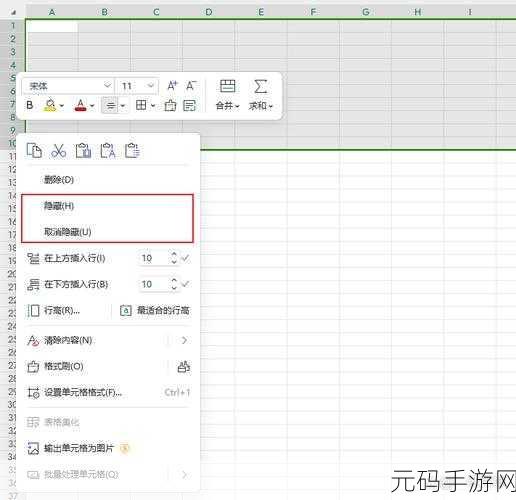Select 在上方插入行(I) menu entry
The image size is (516, 500).
click(75, 258)
